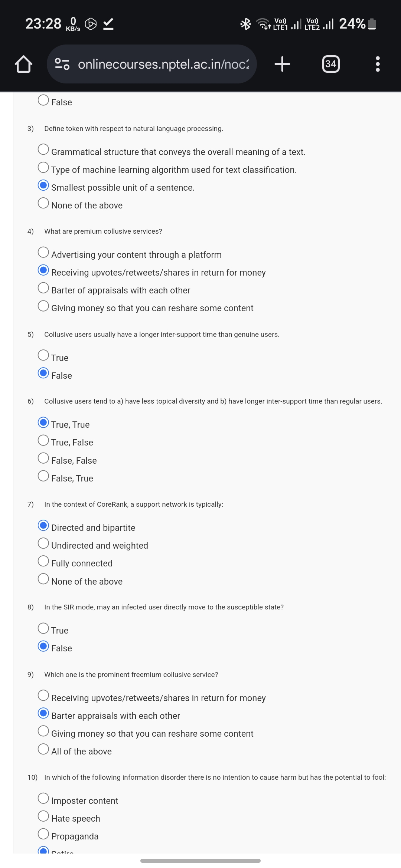Select "Hate speech" for question 10
Image resolution: width=401 pixels, height=868 pixels.
(x=43, y=816)
